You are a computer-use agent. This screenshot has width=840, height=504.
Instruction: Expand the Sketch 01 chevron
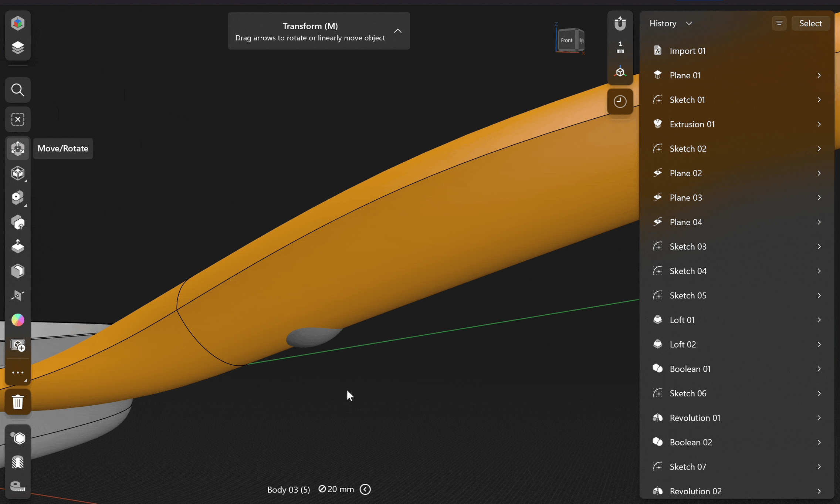pyautogui.click(x=819, y=100)
